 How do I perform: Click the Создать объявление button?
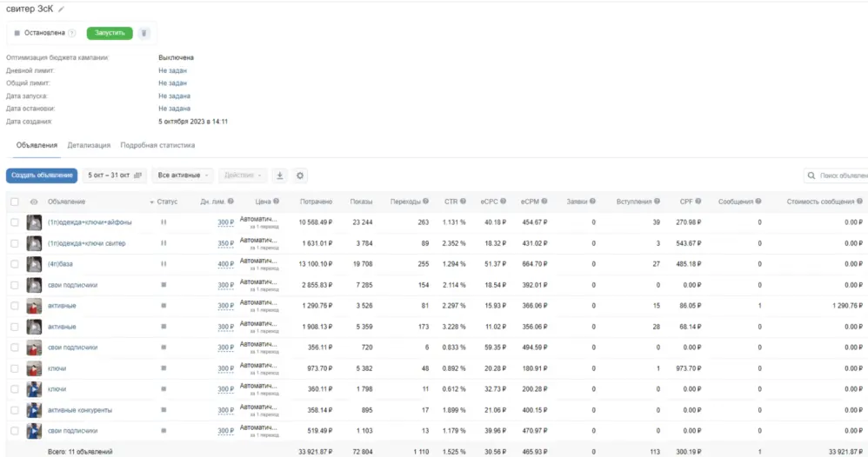coord(42,176)
